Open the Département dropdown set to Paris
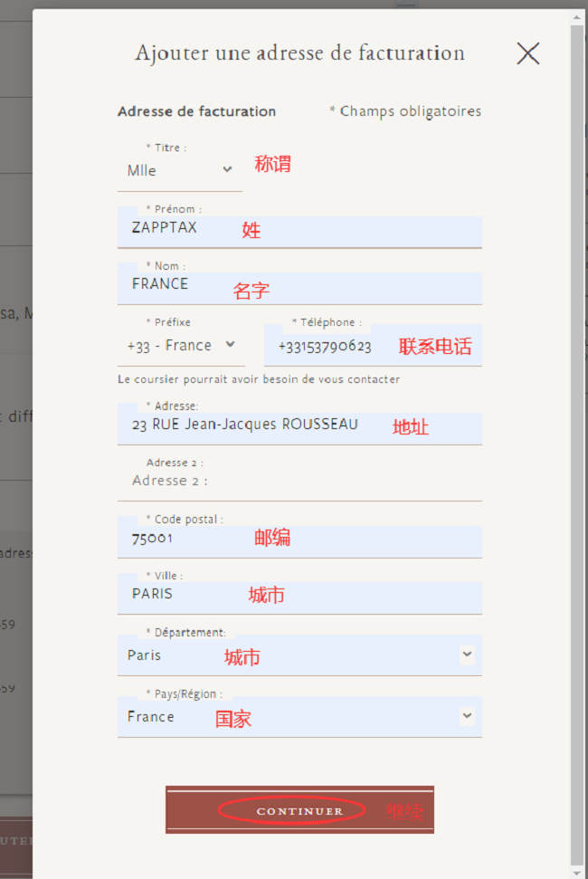Screen dimensions: 588x879 (x=299, y=655)
